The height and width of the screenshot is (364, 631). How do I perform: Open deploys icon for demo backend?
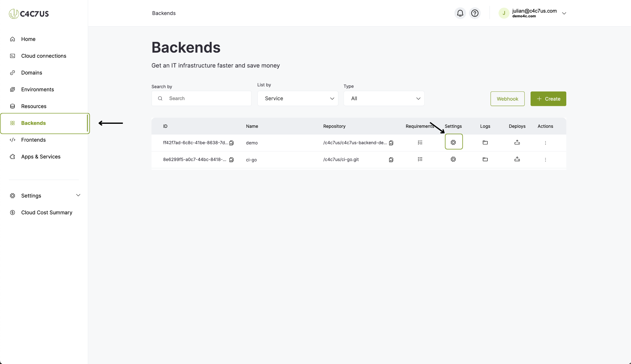click(x=517, y=142)
